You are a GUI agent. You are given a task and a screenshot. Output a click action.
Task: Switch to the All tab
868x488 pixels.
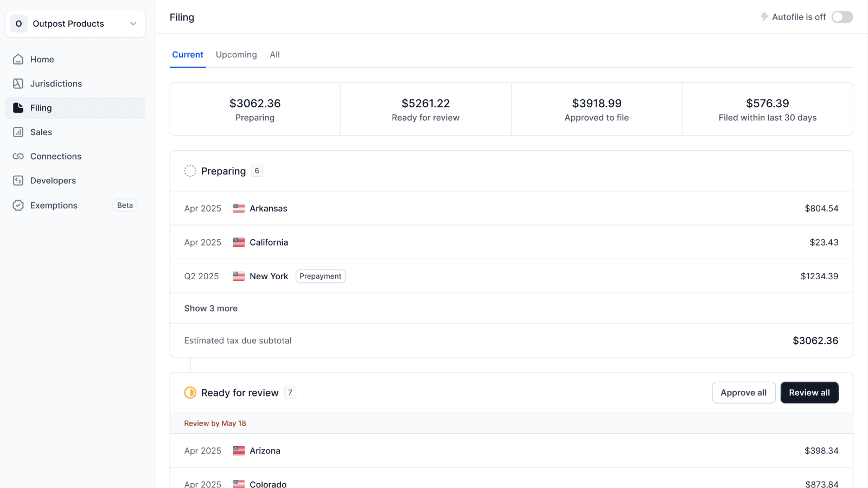(x=275, y=54)
